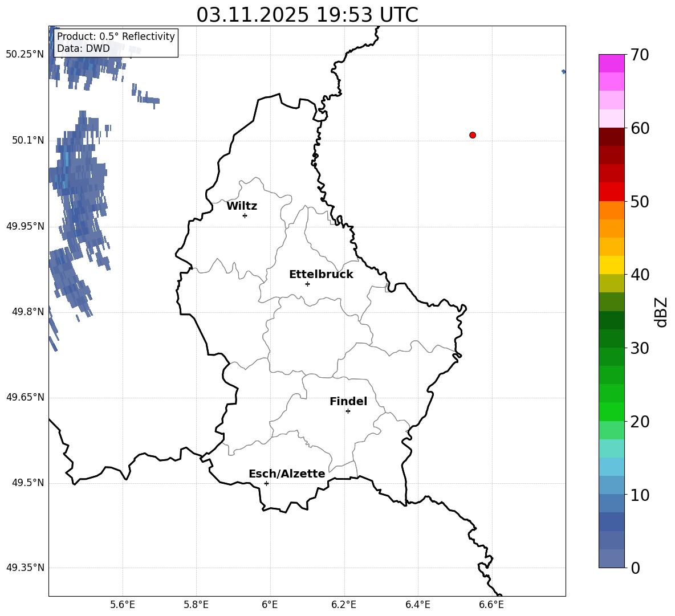Click the 20 tick on the colorbar
Screen dimensions: 675x616
coord(639,422)
